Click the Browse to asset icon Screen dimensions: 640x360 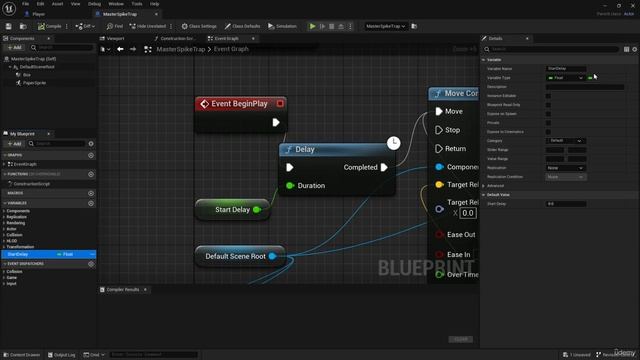pyautogui.click(x=23, y=27)
